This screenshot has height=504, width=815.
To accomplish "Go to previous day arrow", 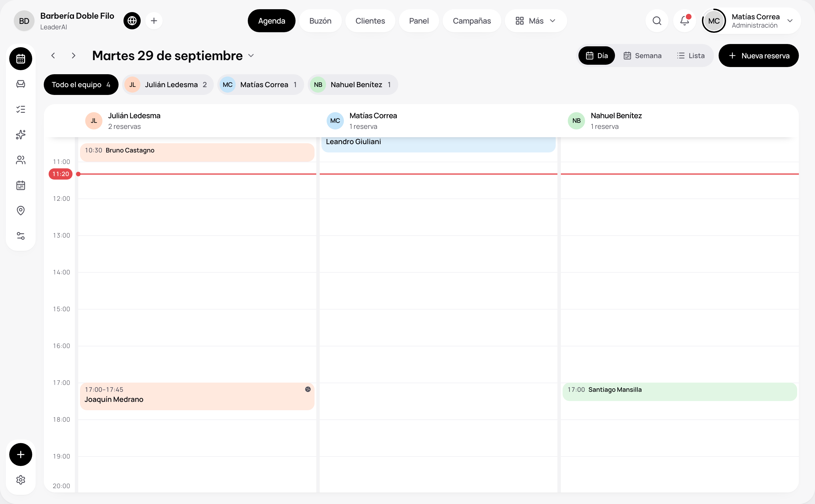I will coord(53,55).
